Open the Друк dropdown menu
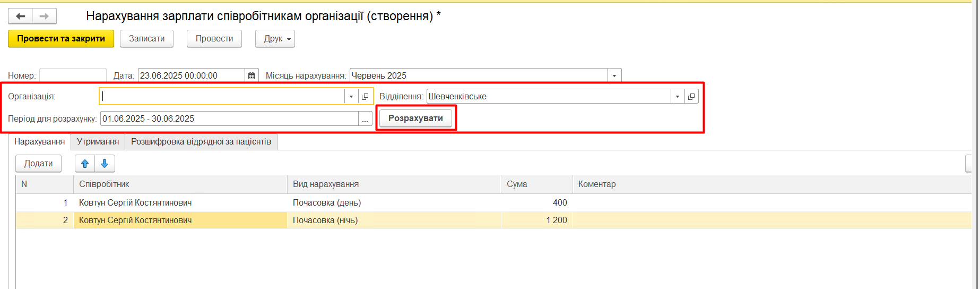Screen dimensions: 980x289 point(275,39)
